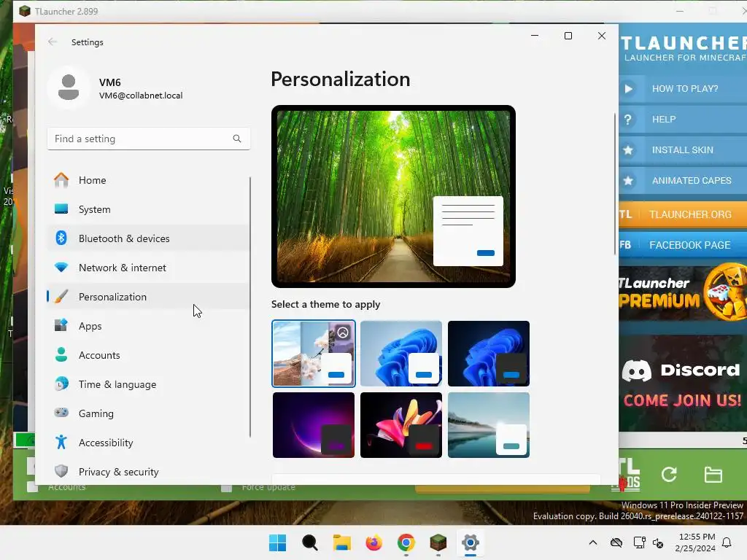Open taskbar Search

(309, 542)
